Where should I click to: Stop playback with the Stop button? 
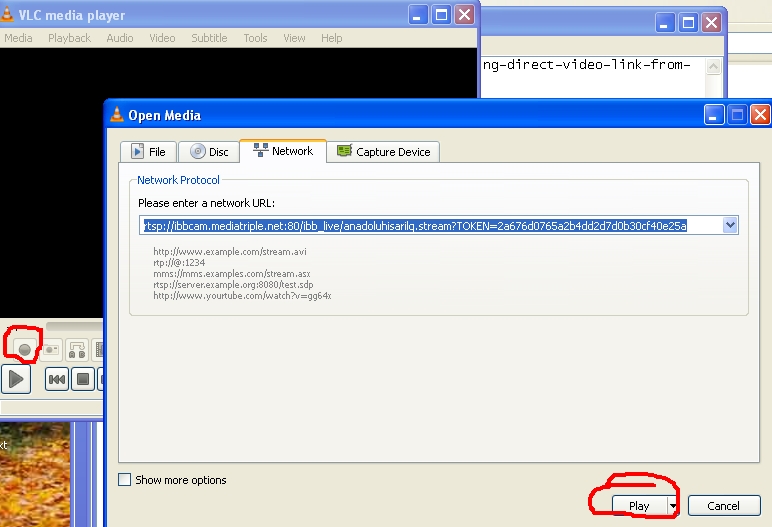click(x=83, y=379)
